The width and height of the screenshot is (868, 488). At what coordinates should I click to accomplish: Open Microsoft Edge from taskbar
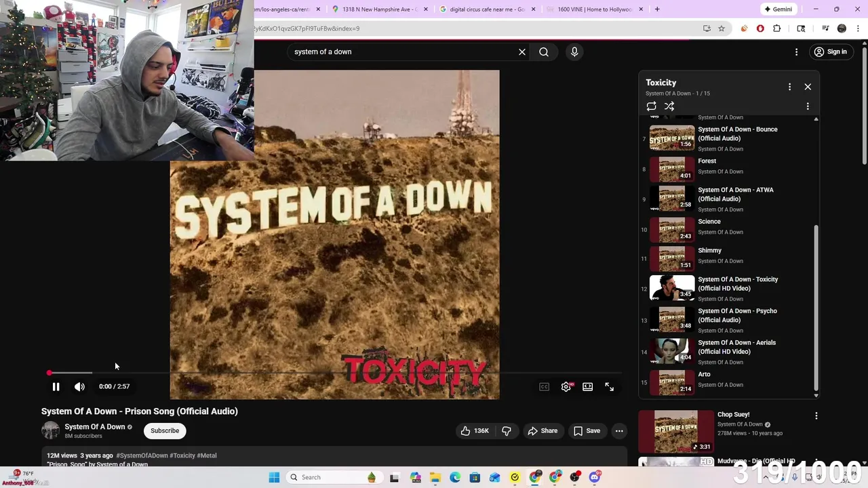[x=455, y=477]
